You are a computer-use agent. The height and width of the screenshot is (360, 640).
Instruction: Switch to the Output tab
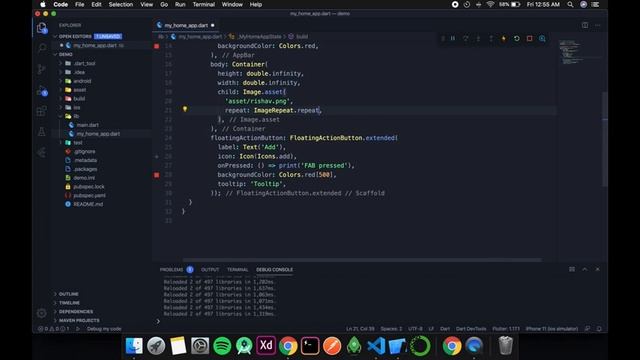(210, 269)
